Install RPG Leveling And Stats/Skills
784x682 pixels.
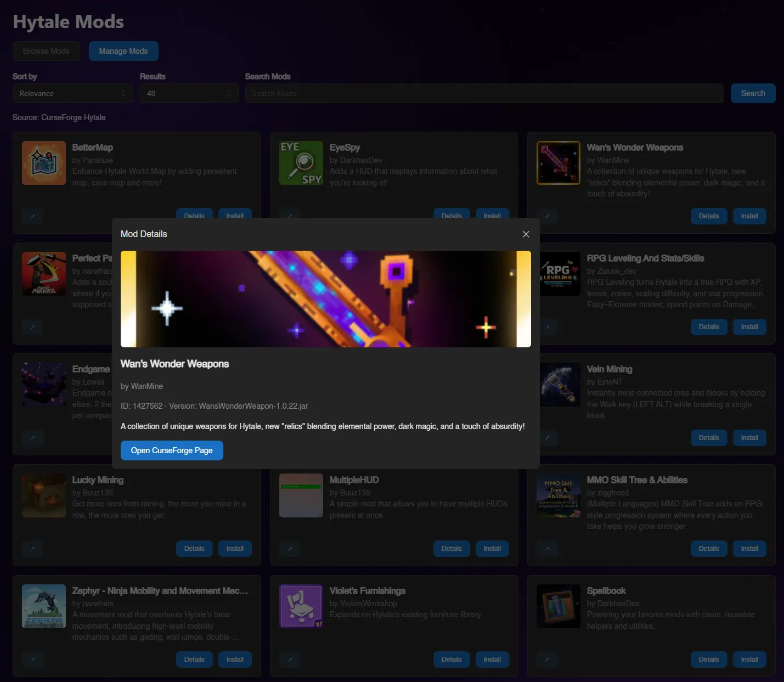[x=749, y=327]
